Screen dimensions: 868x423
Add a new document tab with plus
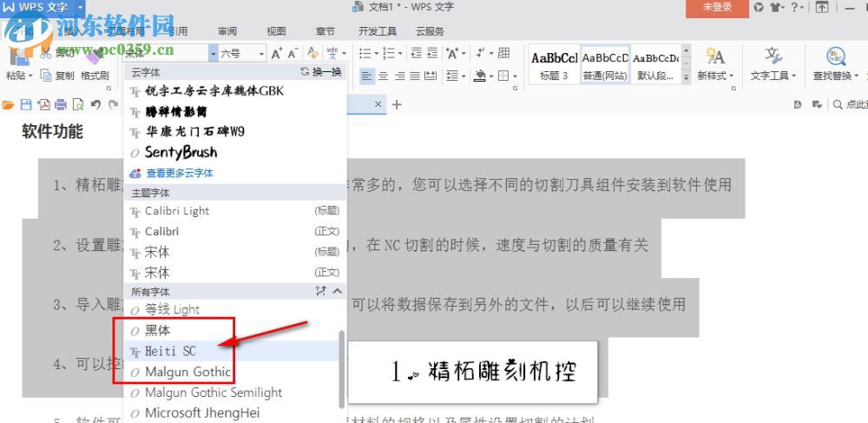click(397, 104)
